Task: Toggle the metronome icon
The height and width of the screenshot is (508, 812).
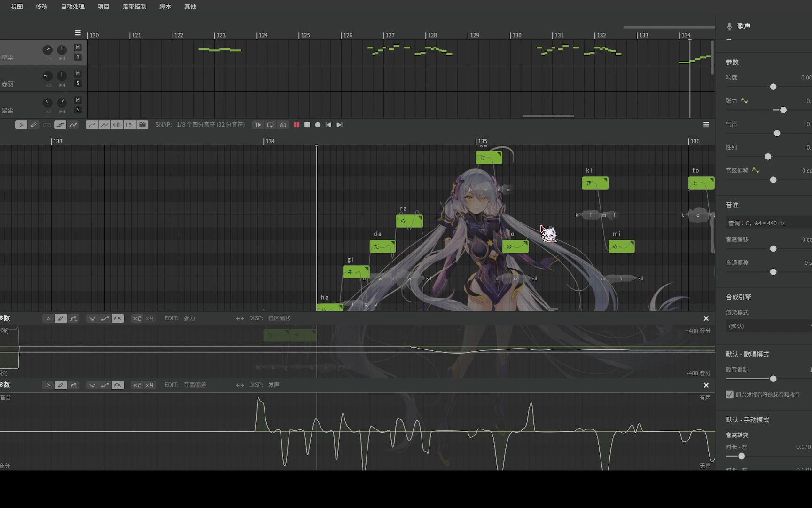Action: point(283,125)
